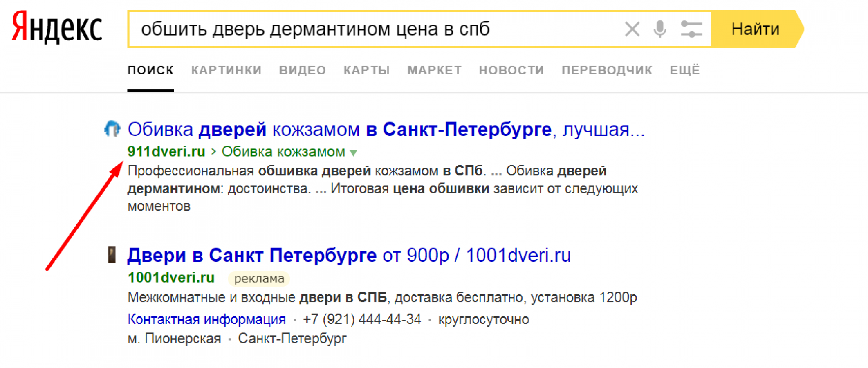Viewport: 868px width, 368px height.
Task: Click the 911dveri.ru favicon icon
Action: (112, 129)
